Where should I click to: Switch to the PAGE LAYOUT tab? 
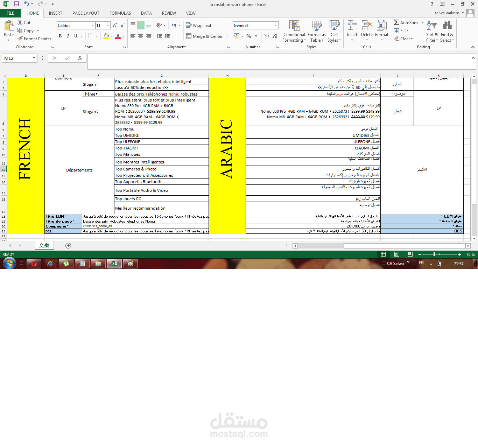click(x=86, y=13)
